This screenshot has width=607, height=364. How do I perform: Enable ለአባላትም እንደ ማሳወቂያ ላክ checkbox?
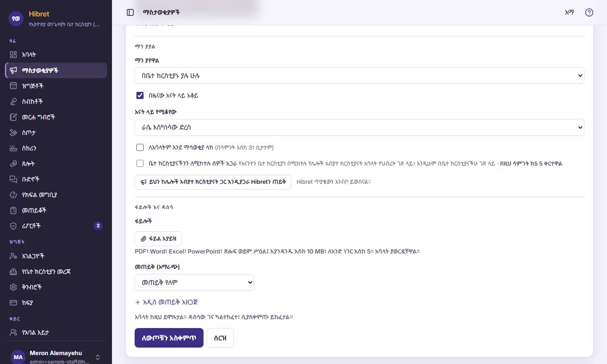pyautogui.click(x=140, y=147)
